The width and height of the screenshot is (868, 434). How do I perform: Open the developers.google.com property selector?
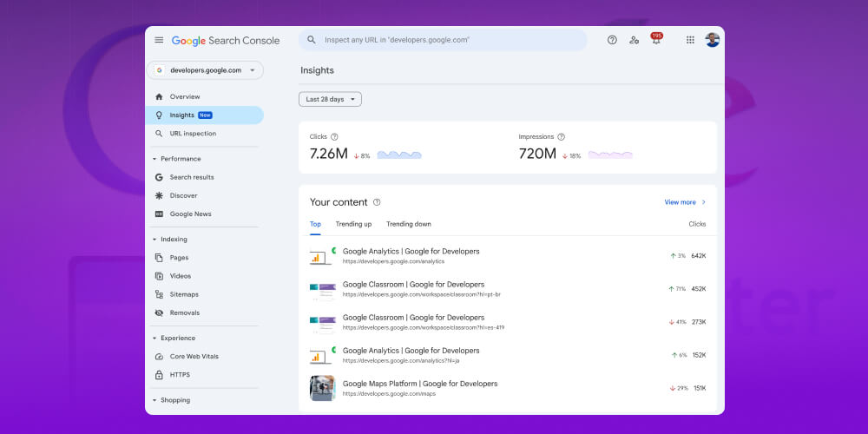point(205,70)
